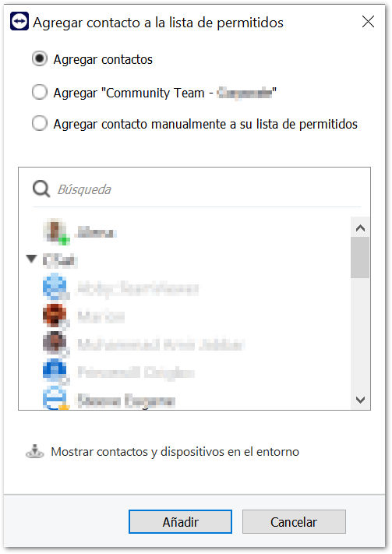
Task: Select the third contact under the group
Action: 143,344
